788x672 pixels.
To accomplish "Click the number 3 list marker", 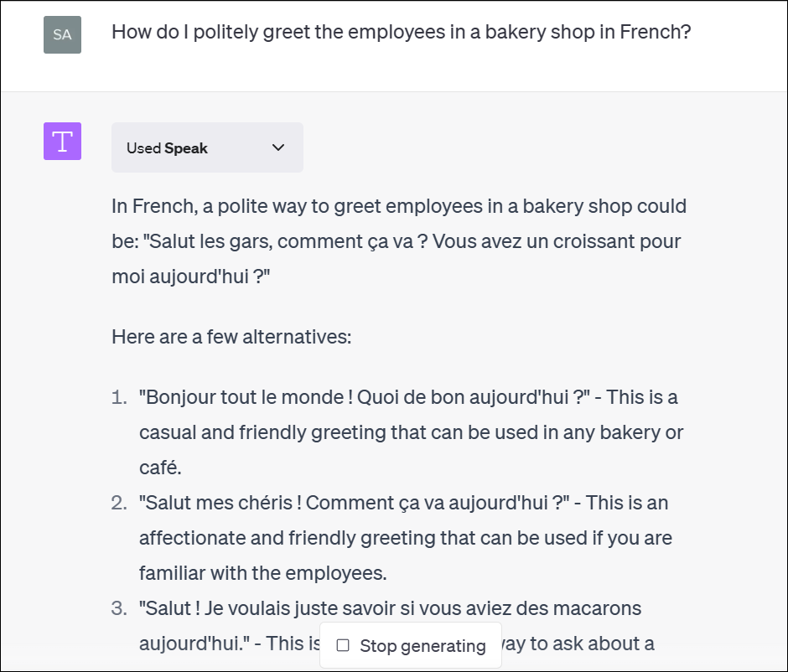I will (119, 608).
